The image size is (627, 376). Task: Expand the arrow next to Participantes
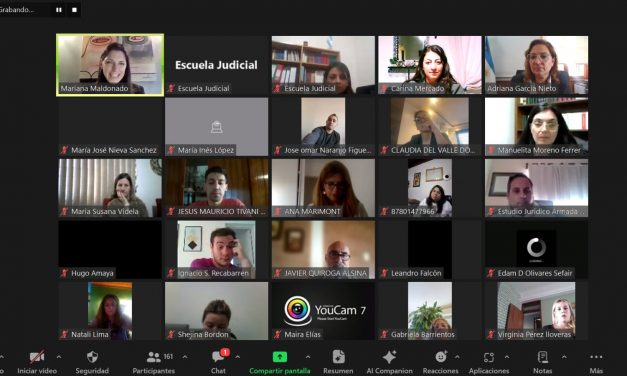point(185,356)
